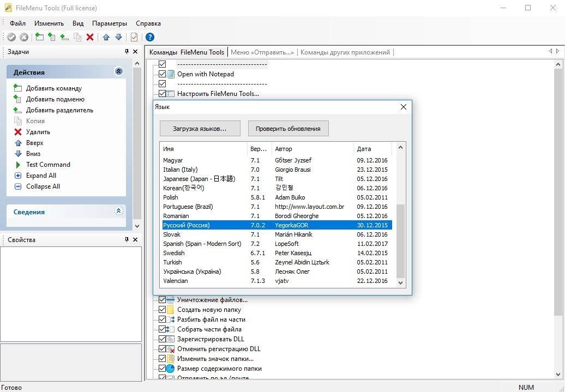Select the Italian (Italy) language row
565x392 pixels.
click(x=277, y=170)
